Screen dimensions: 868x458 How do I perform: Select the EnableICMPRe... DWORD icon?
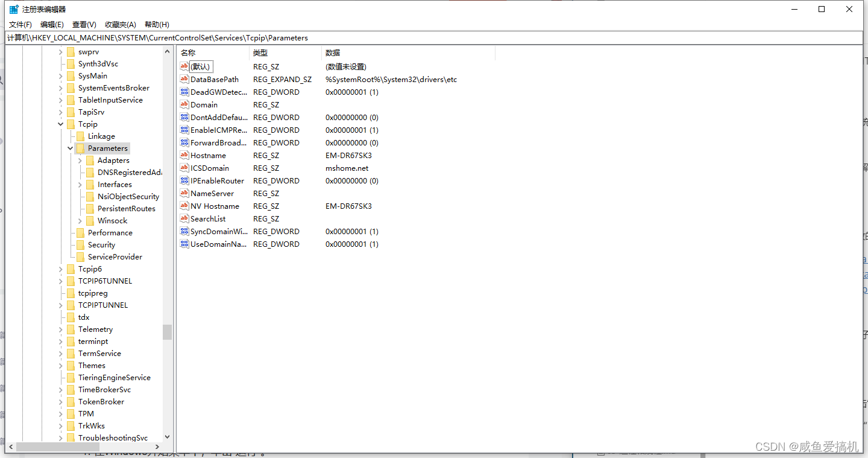point(184,130)
